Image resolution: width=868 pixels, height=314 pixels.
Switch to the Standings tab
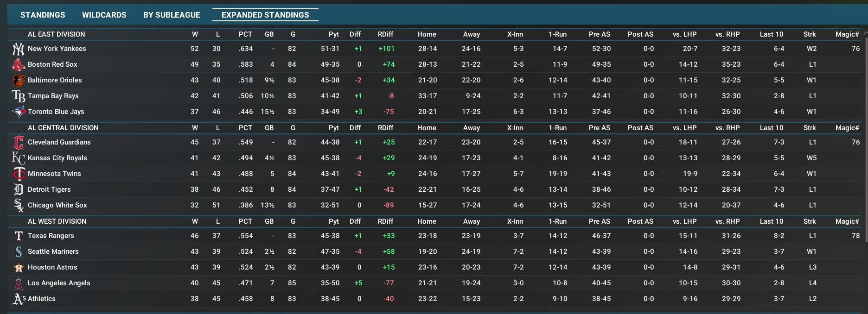click(x=43, y=15)
